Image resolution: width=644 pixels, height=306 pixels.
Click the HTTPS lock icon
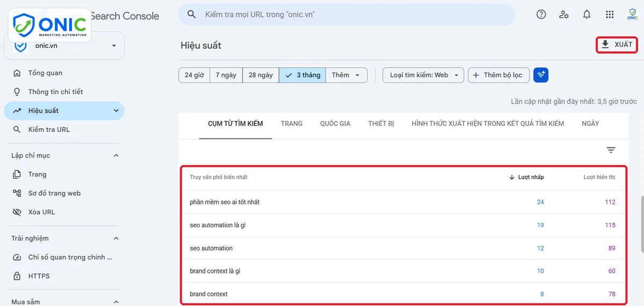point(18,276)
